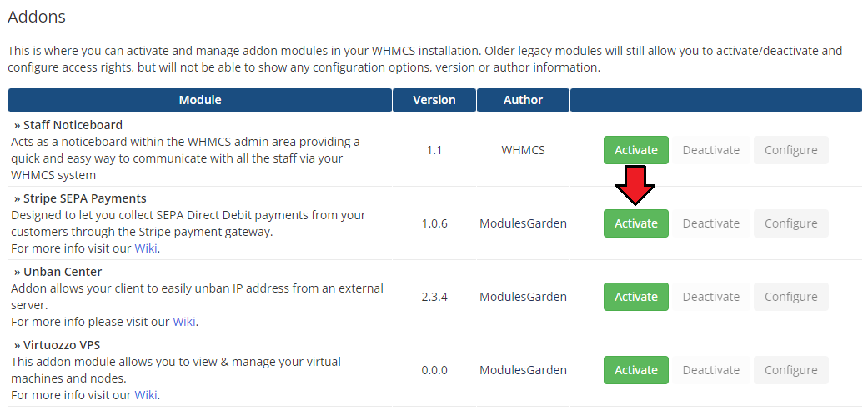868x415 pixels.
Task: Activate the Staff Noticeboard addon
Action: pyautogui.click(x=635, y=150)
